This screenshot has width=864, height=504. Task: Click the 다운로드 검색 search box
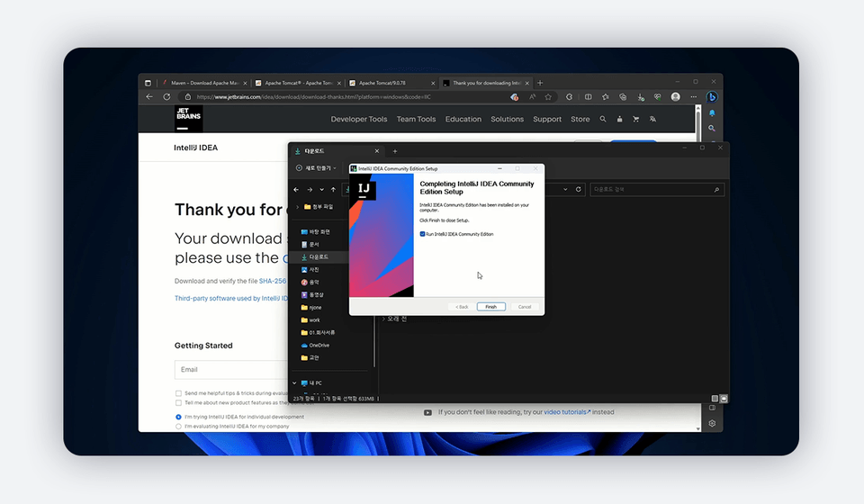coord(657,190)
